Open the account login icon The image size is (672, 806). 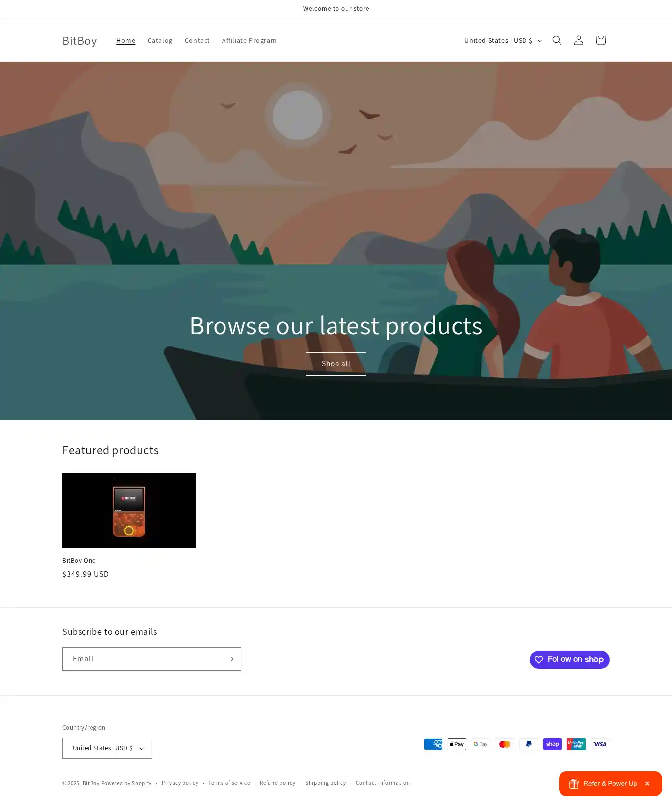[x=578, y=40]
